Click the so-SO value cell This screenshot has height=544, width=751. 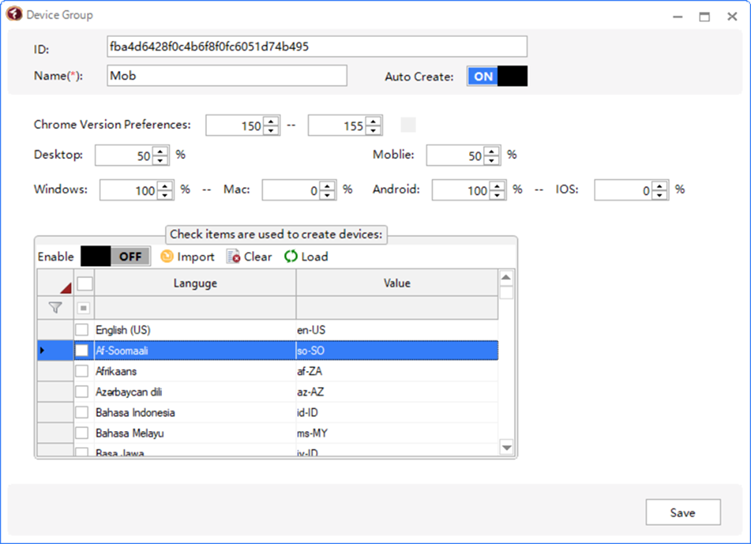coord(397,351)
